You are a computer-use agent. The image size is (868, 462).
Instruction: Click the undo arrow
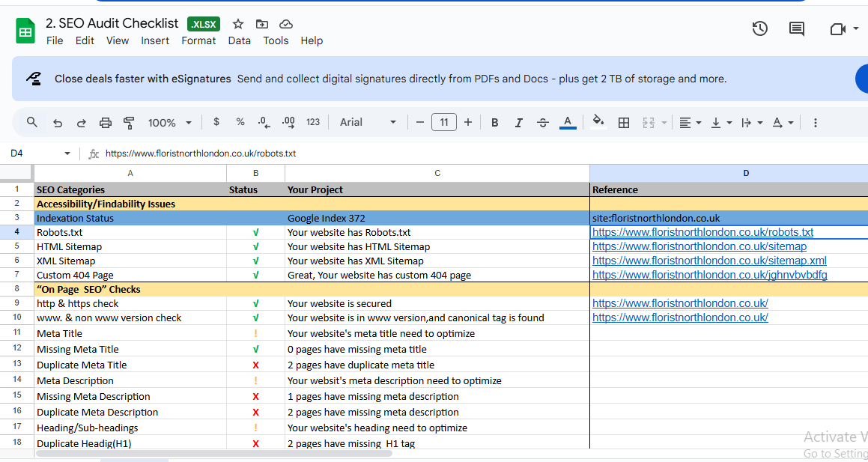point(58,123)
